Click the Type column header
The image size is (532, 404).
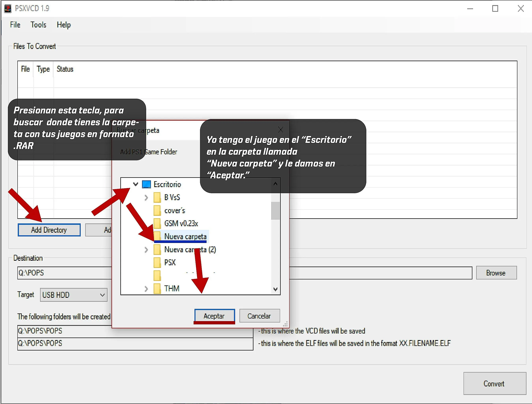tap(43, 69)
